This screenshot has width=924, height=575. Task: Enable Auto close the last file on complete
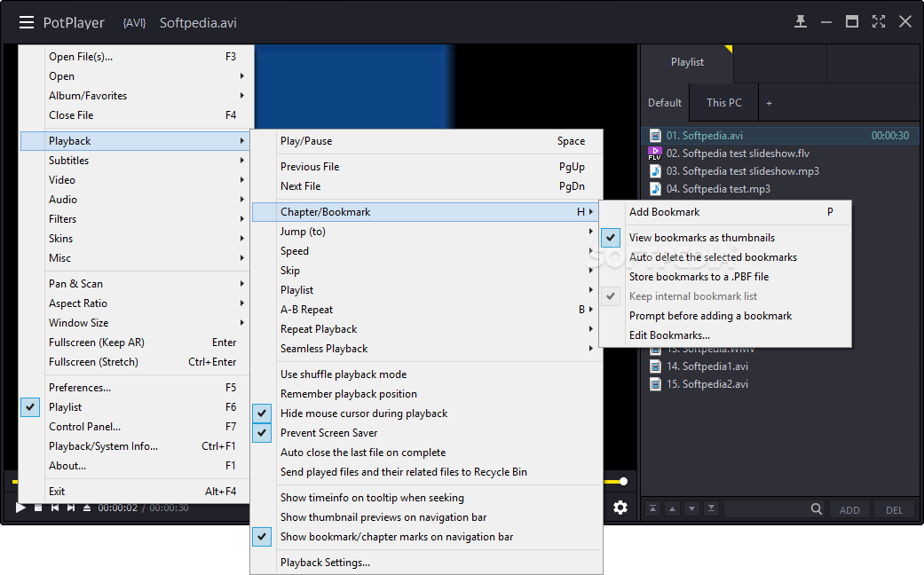click(x=427, y=453)
